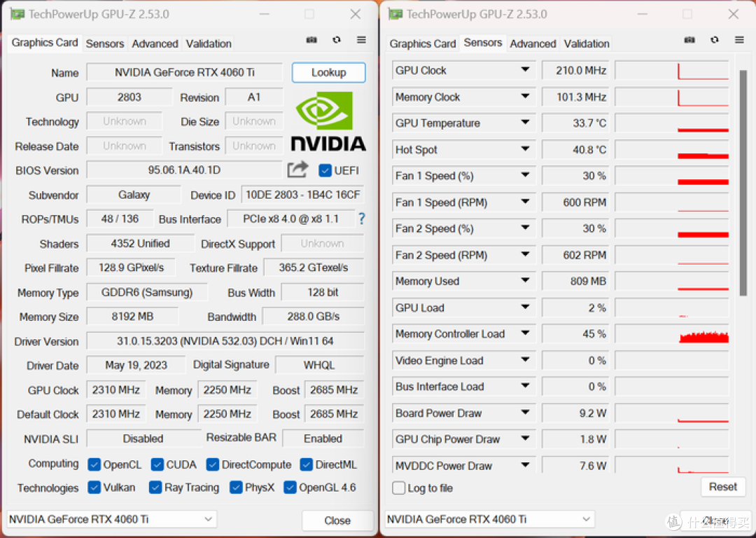
Task: Click the screenshot camera icon in the Sensors window
Action: click(689, 40)
